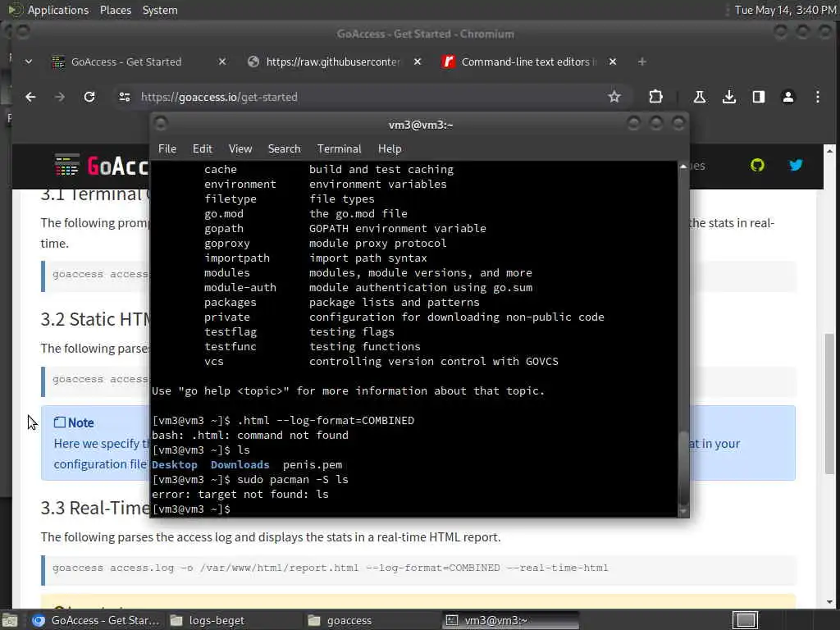Open site information icon in address bar
Image resolution: width=840 pixels, height=630 pixels.
pos(125,97)
